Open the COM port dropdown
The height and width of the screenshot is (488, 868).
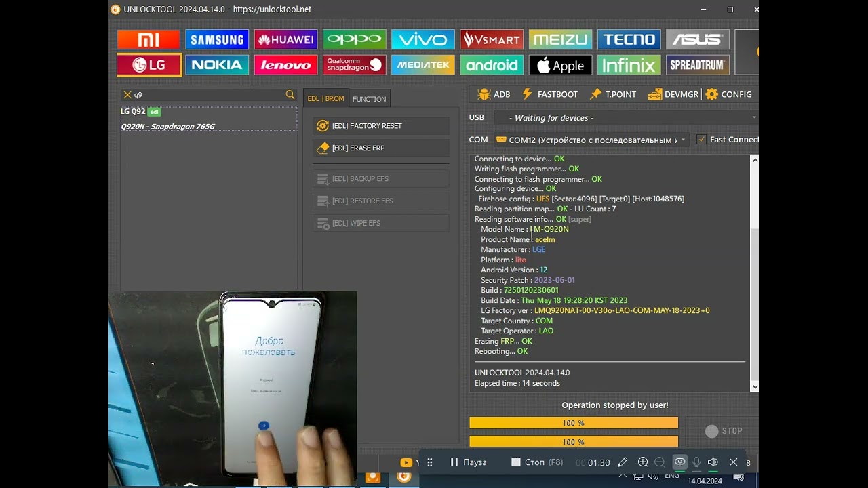pyautogui.click(x=591, y=140)
